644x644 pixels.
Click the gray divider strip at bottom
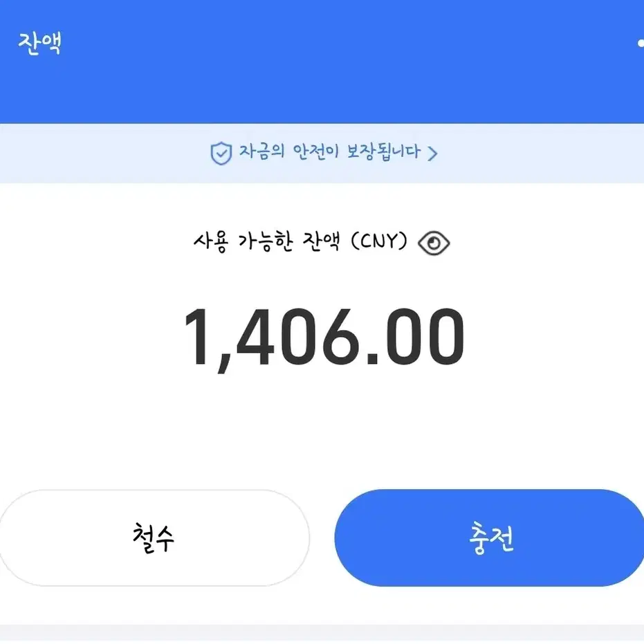click(x=322, y=634)
